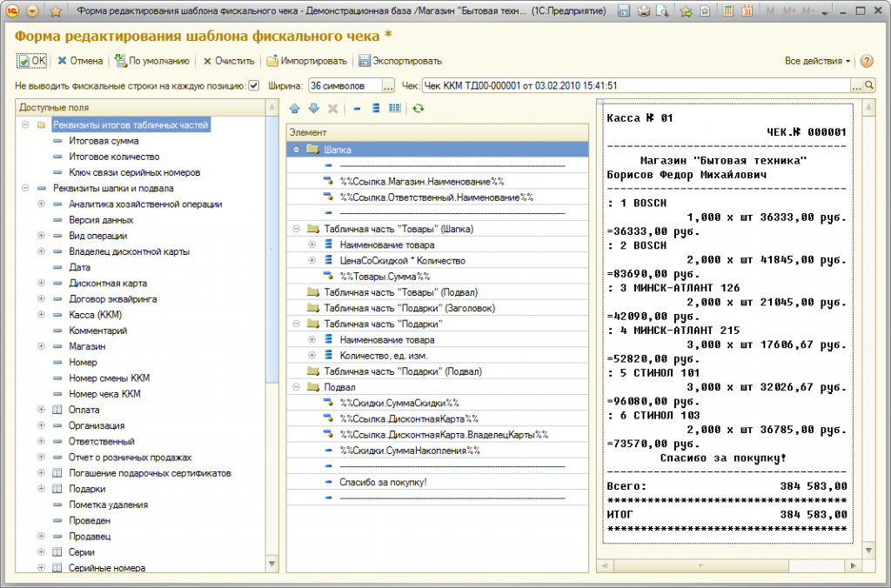Click the move element down arrow
This screenshot has width=891, height=588.
point(313,108)
